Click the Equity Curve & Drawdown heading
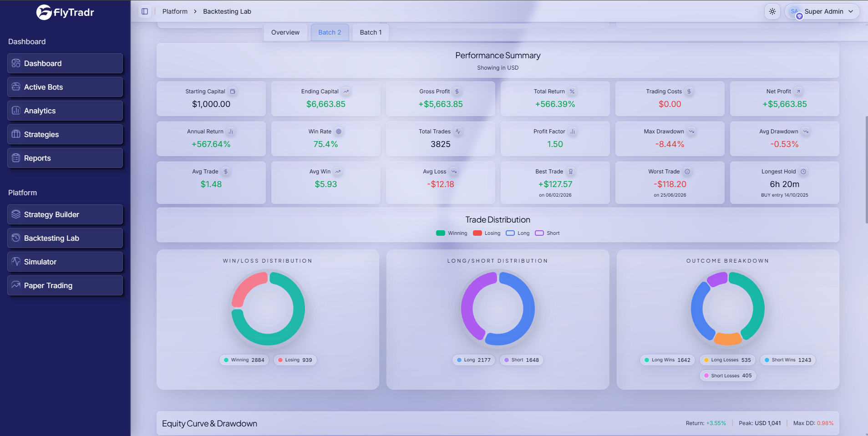The image size is (868, 436). coord(209,424)
